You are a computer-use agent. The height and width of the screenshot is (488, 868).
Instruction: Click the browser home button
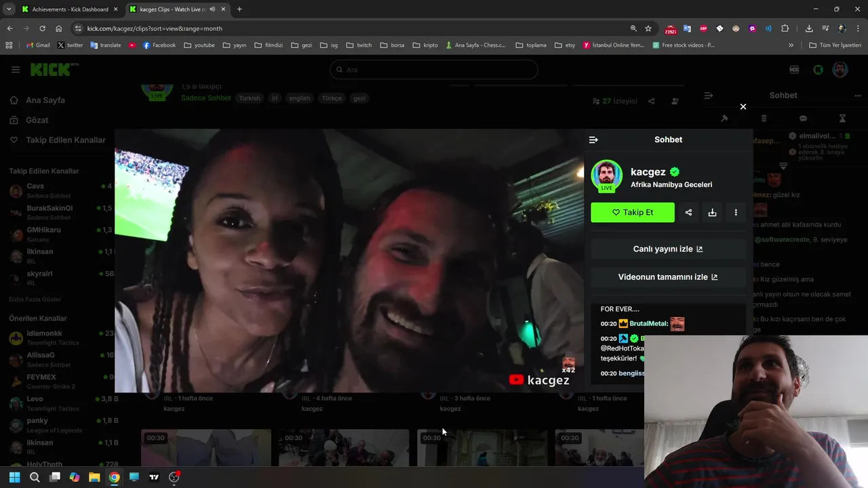click(x=58, y=28)
